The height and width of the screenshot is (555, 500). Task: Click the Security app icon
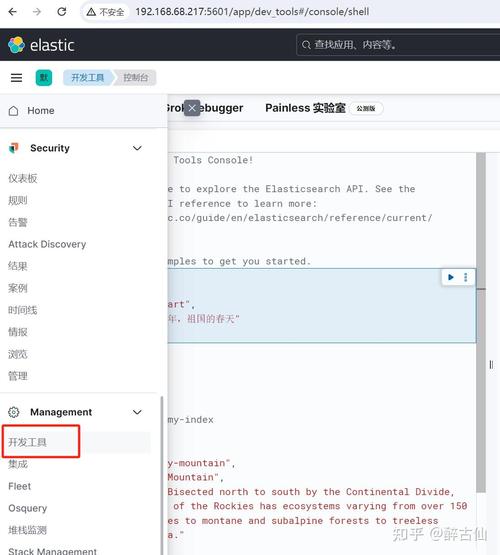(x=14, y=148)
